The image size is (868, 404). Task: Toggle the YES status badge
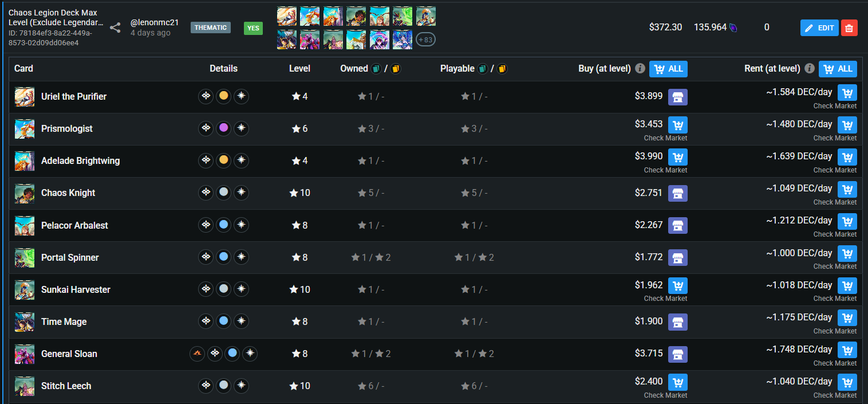pyautogui.click(x=253, y=28)
